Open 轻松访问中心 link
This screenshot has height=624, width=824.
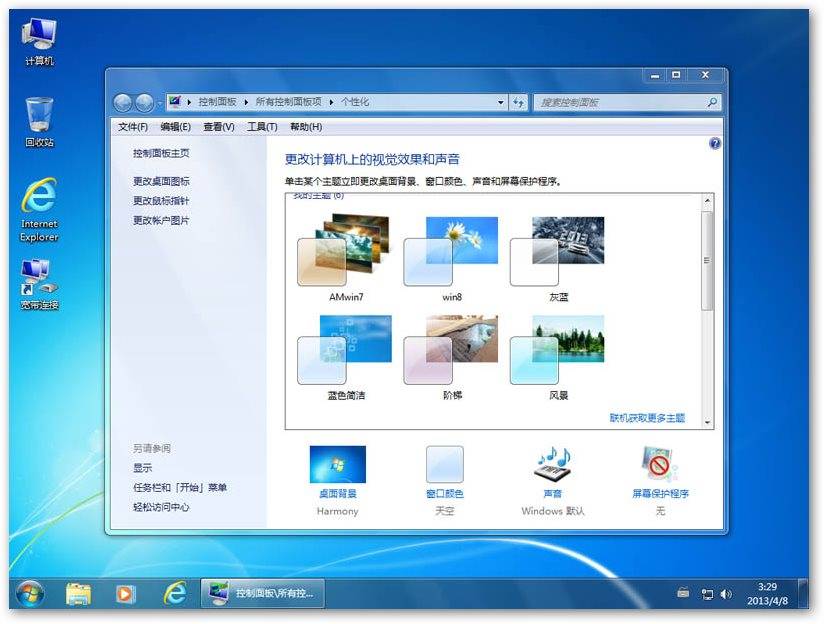pyautogui.click(x=161, y=507)
